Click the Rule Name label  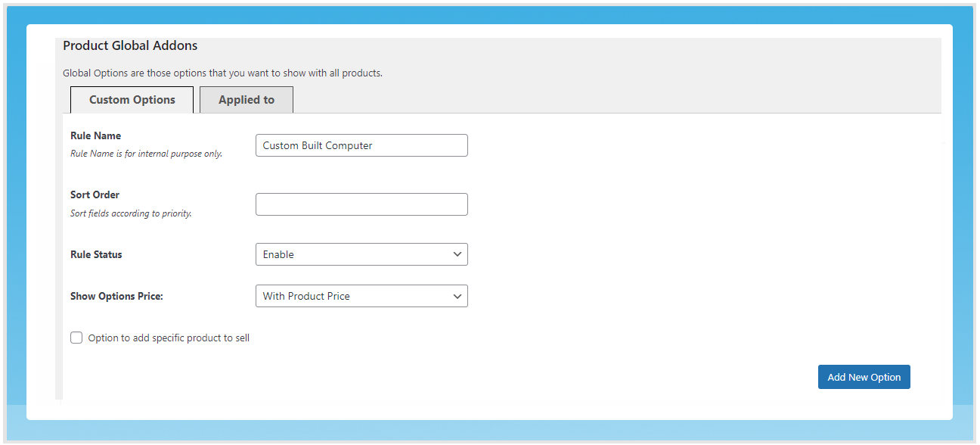pos(95,135)
